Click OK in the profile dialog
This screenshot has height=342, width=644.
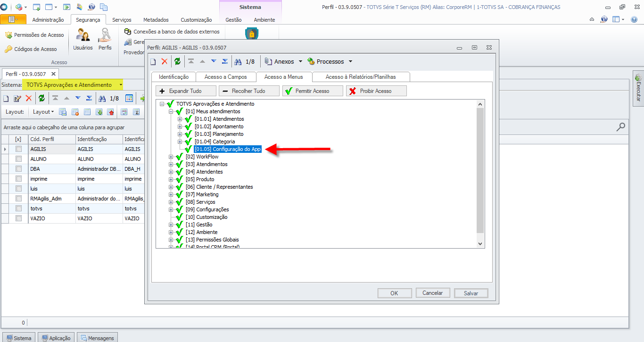395,293
